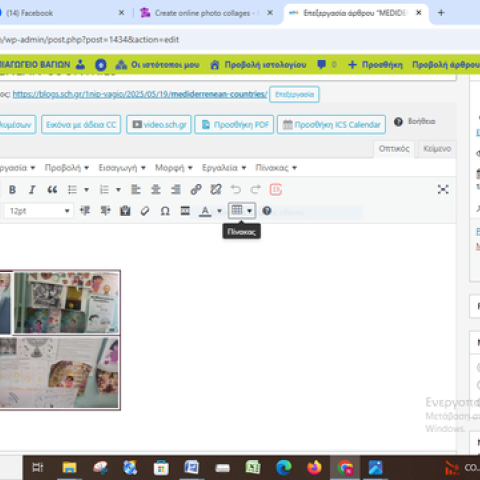This screenshot has height=480, width=480.
Task: Click the Εικόνα με άδεια CC button
Action: [x=81, y=125]
